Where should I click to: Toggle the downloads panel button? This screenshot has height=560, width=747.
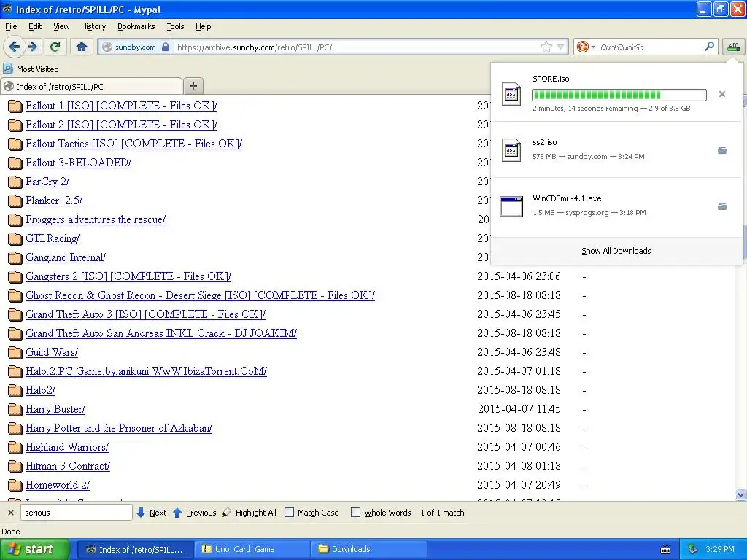point(734,46)
